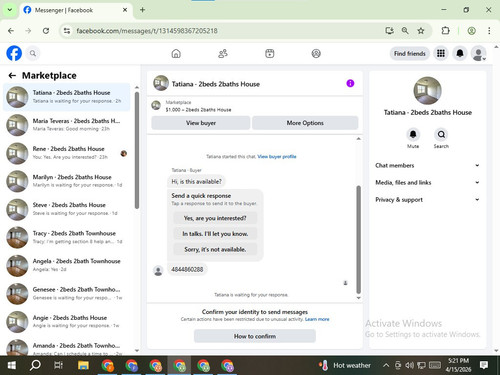Click the zoom magnifier in address bar
500x375 pixels.
pos(405,31)
